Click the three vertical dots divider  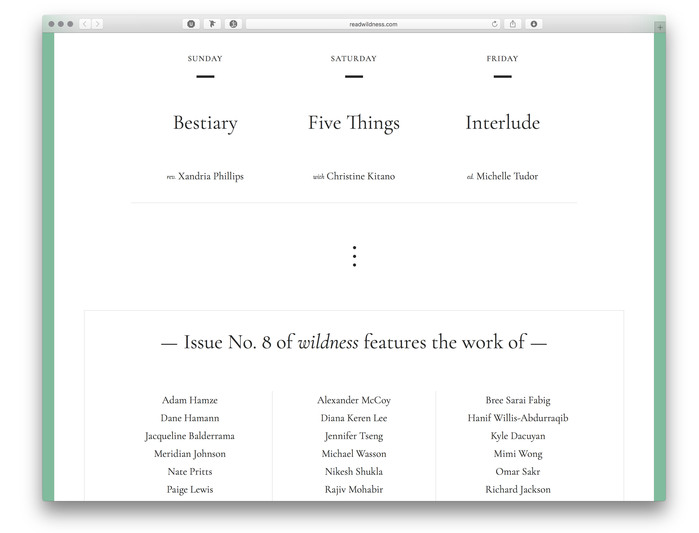coord(354,256)
